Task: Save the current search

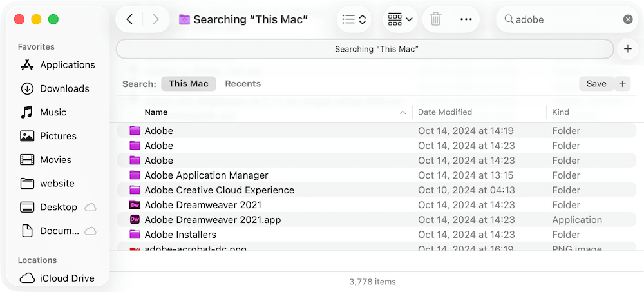Action: point(596,84)
